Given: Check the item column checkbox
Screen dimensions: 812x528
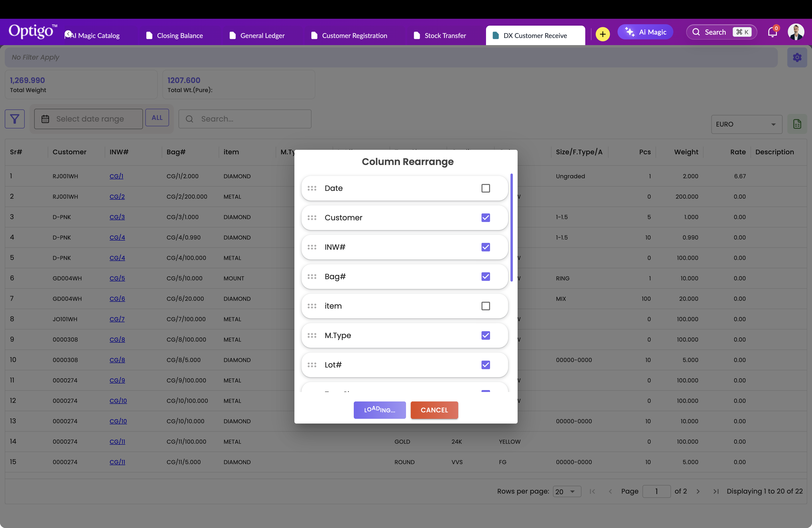Looking at the screenshot, I should click(486, 306).
